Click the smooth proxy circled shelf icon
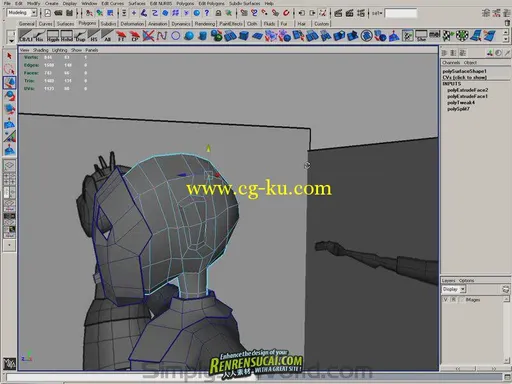The width and height of the screenshot is (512, 384). click(367, 36)
